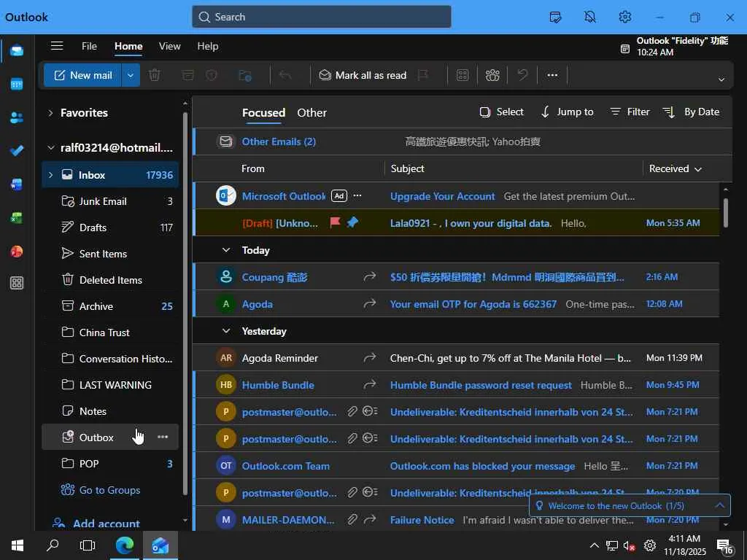
Task: Open the New mail dropdown arrow
Action: click(131, 75)
